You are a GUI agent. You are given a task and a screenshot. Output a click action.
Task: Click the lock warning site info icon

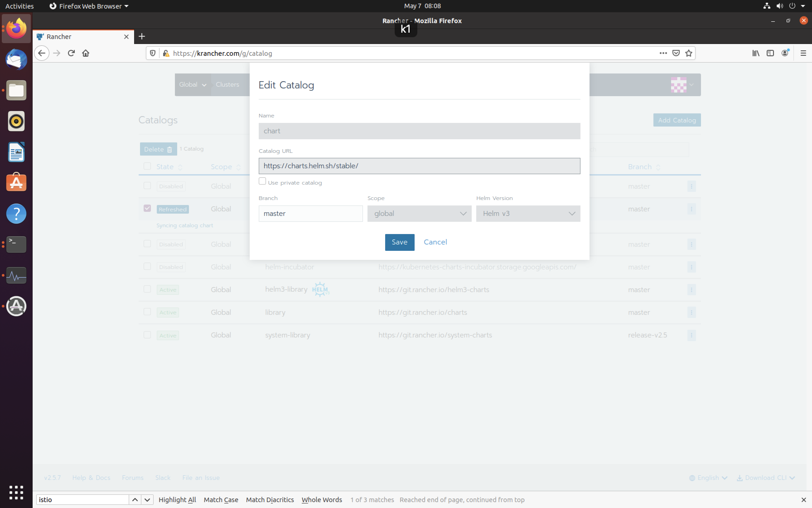coord(166,53)
